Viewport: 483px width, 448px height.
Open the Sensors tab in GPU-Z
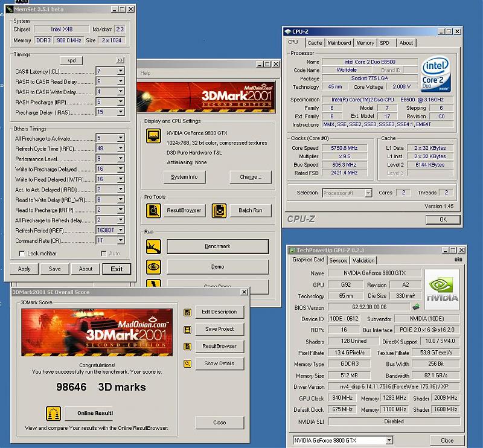338,260
